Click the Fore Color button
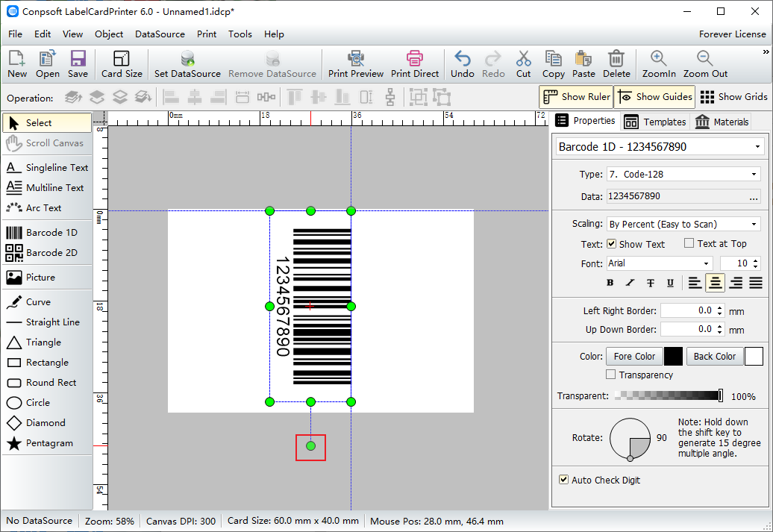773x532 pixels. [634, 357]
